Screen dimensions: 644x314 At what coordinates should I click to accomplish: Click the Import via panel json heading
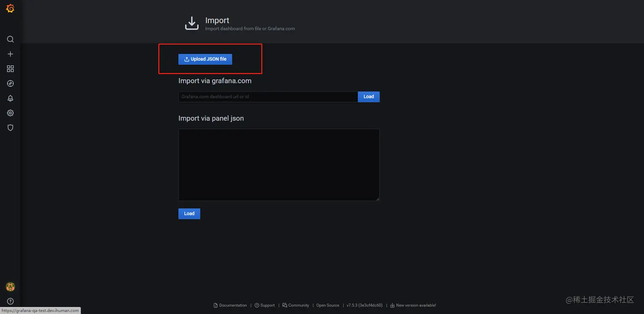coord(211,118)
